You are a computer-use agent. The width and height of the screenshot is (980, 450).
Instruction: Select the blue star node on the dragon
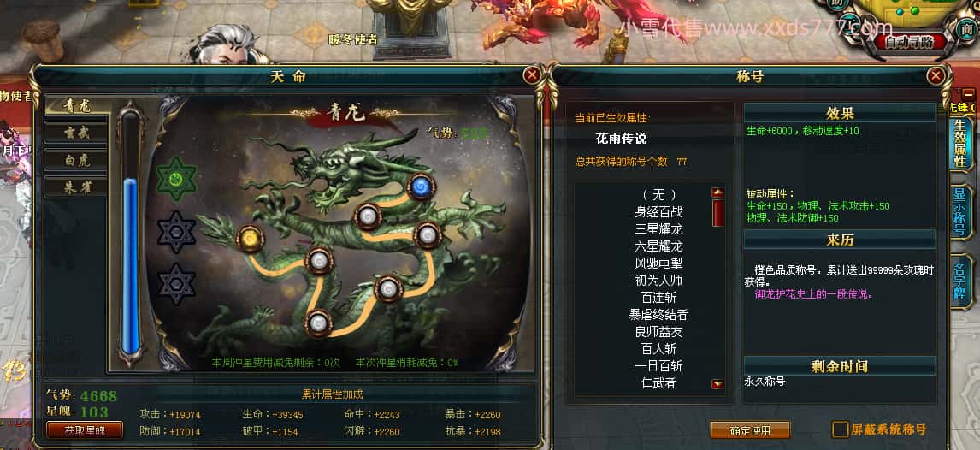(422, 187)
